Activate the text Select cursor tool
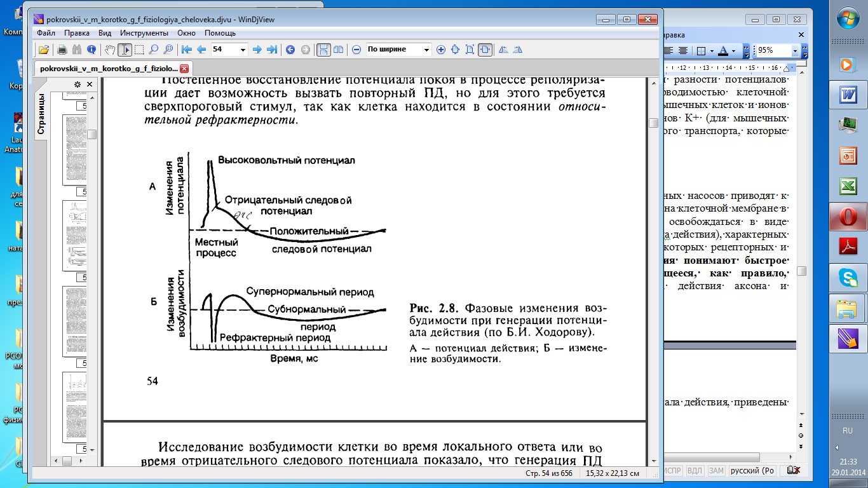 [x=125, y=50]
